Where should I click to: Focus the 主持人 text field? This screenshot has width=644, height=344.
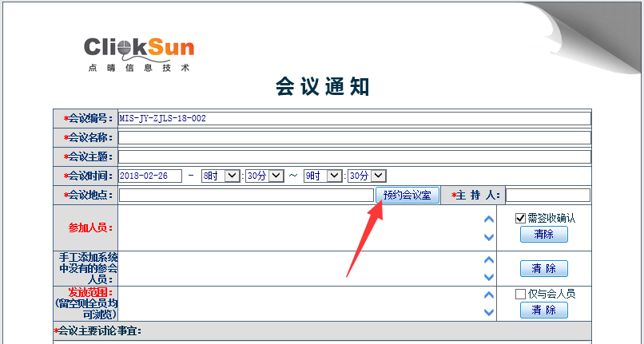tap(547, 196)
